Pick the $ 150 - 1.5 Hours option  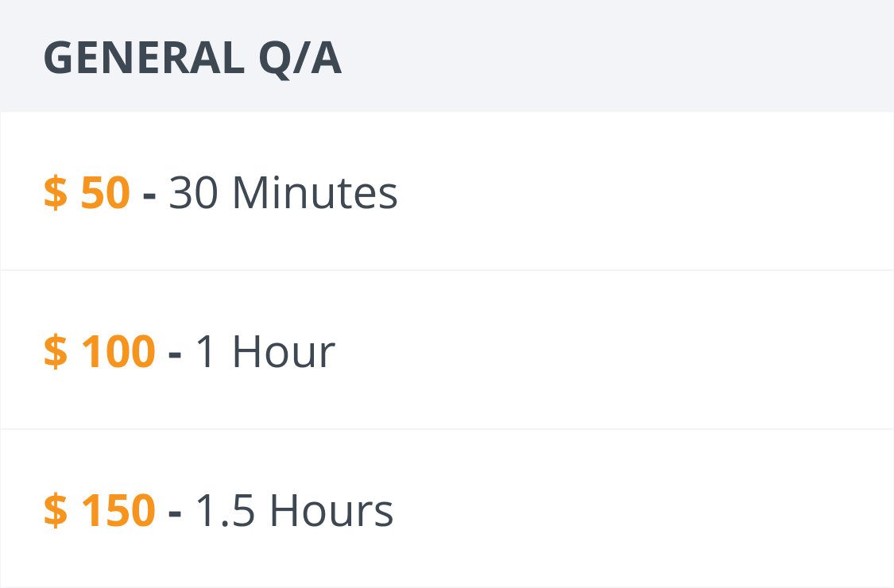point(447,509)
